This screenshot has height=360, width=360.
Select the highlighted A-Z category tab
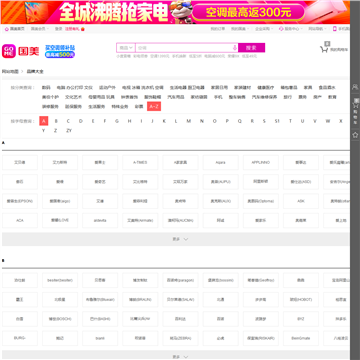[x=154, y=107]
